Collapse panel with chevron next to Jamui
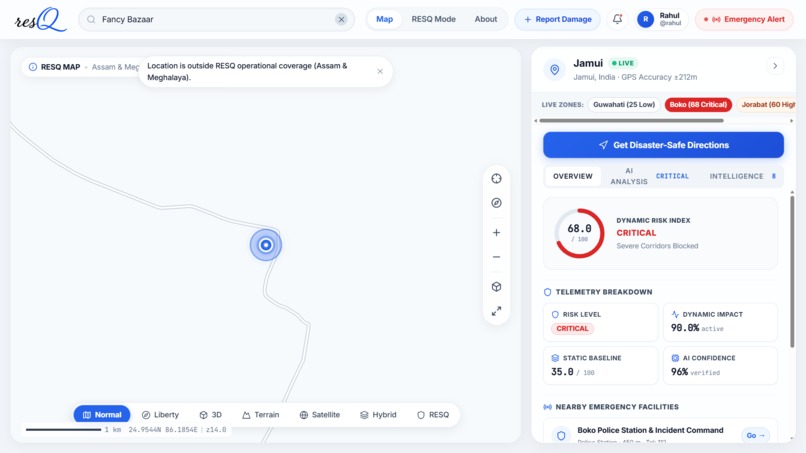 coord(775,66)
